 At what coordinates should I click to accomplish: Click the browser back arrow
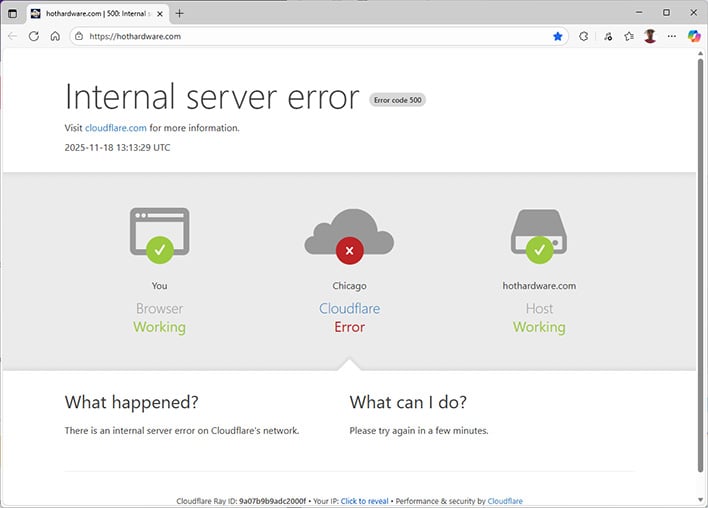tap(12, 36)
